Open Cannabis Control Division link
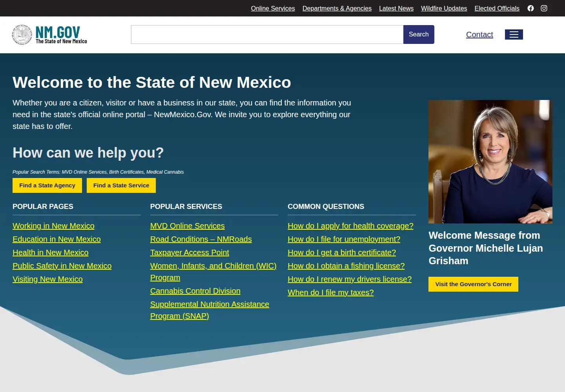The height and width of the screenshot is (392, 565). 195,291
